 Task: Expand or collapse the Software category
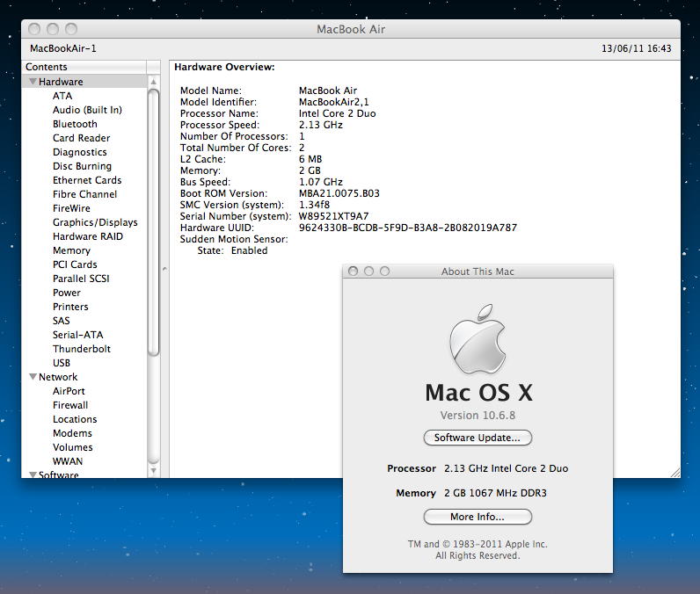[x=33, y=474]
